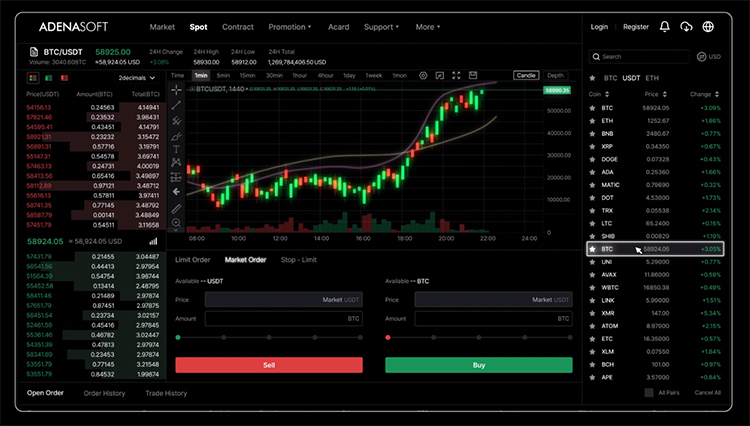Select the crosshair cursor drawing tool
Screen dimensions: 750x426
pos(177,90)
